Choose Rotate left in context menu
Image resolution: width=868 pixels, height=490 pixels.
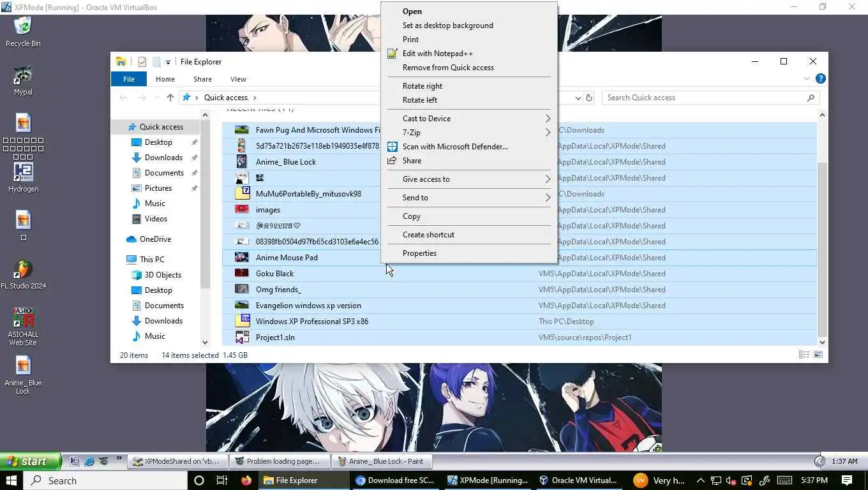(x=468, y=100)
